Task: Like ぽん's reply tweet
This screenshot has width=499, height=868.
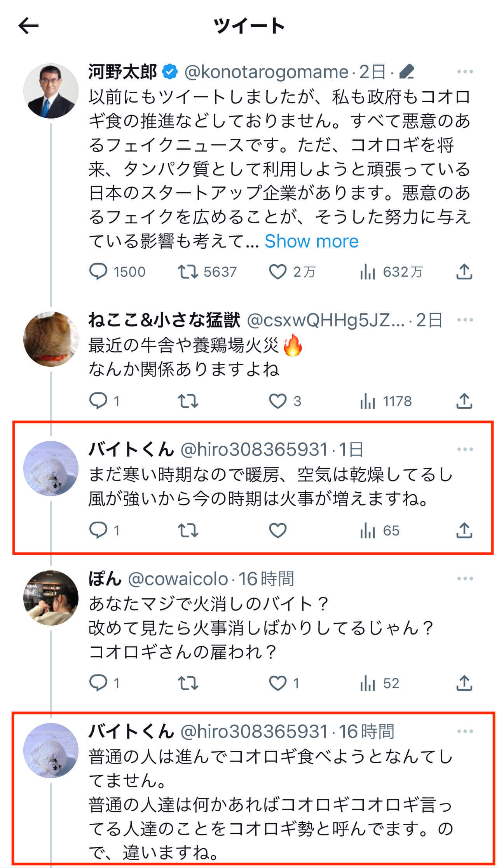Action: pyautogui.click(x=278, y=683)
